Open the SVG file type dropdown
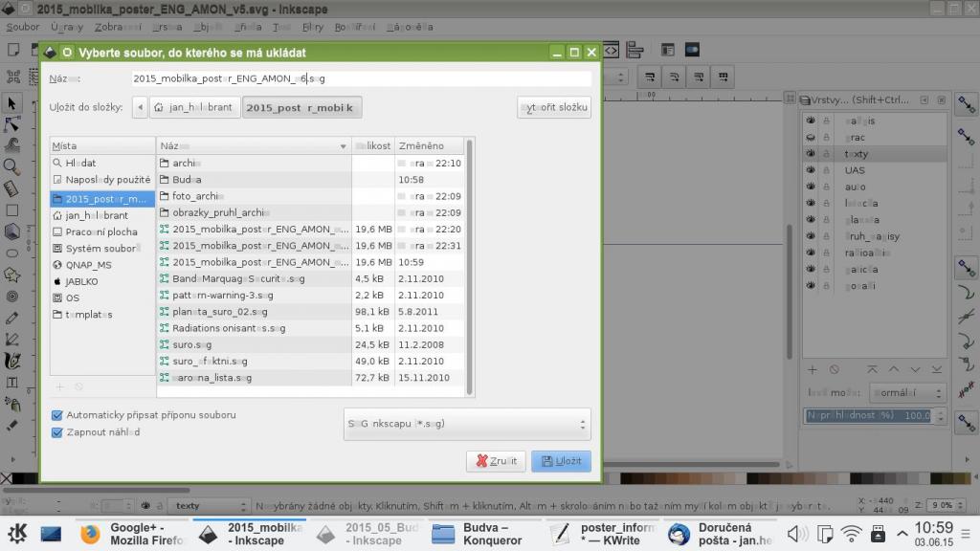Screen dimensions: 980x551 tap(467, 424)
